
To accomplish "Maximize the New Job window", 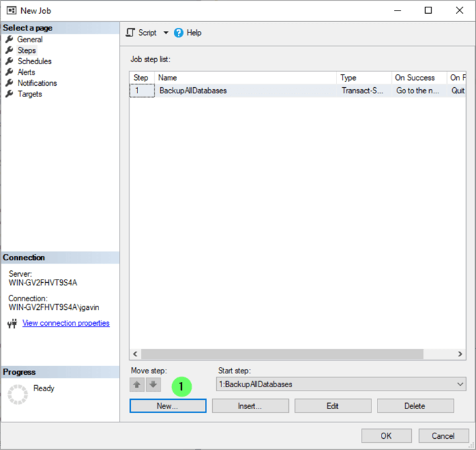I will tap(428, 11).
